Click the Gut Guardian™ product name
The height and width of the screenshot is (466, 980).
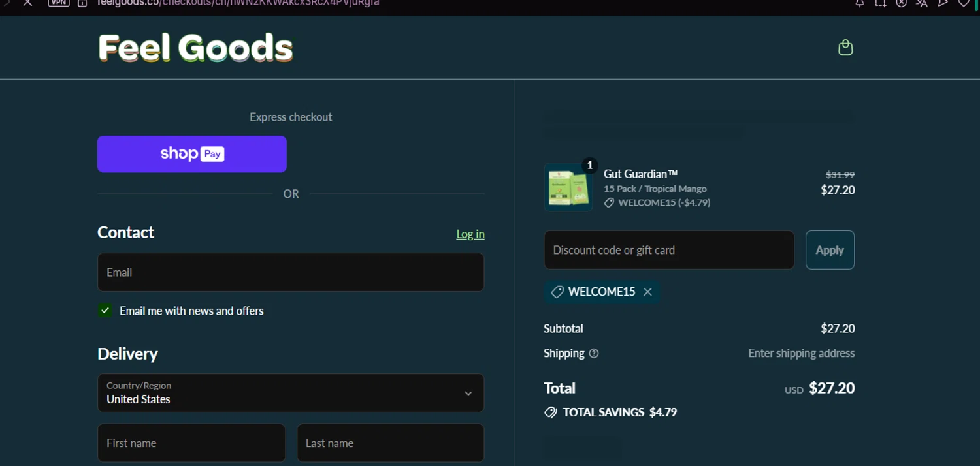point(641,174)
